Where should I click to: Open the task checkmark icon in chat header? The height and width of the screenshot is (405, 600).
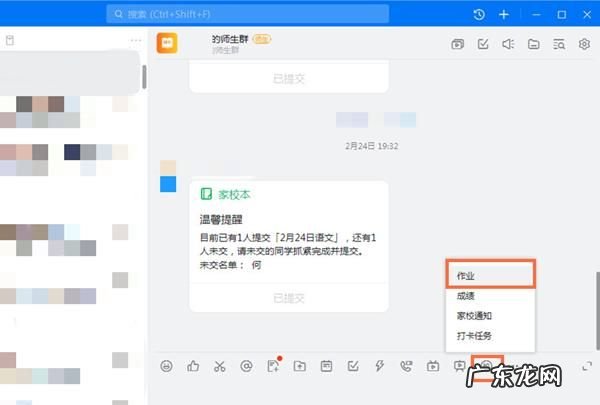click(x=483, y=44)
